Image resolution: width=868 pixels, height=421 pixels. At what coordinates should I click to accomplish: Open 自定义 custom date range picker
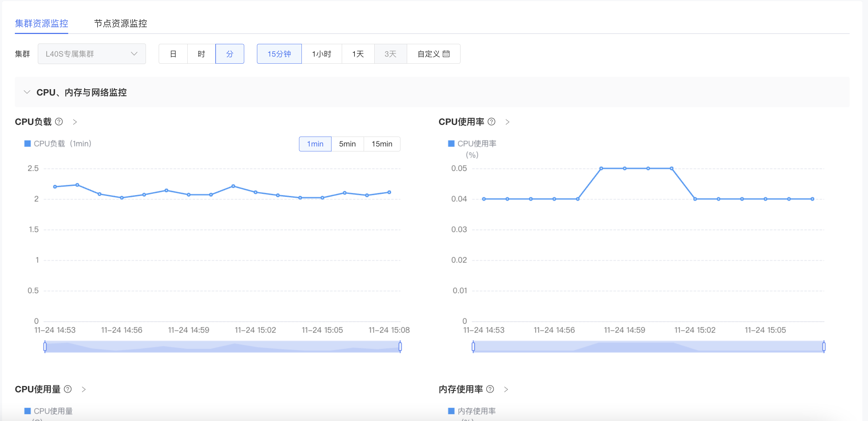click(433, 54)
